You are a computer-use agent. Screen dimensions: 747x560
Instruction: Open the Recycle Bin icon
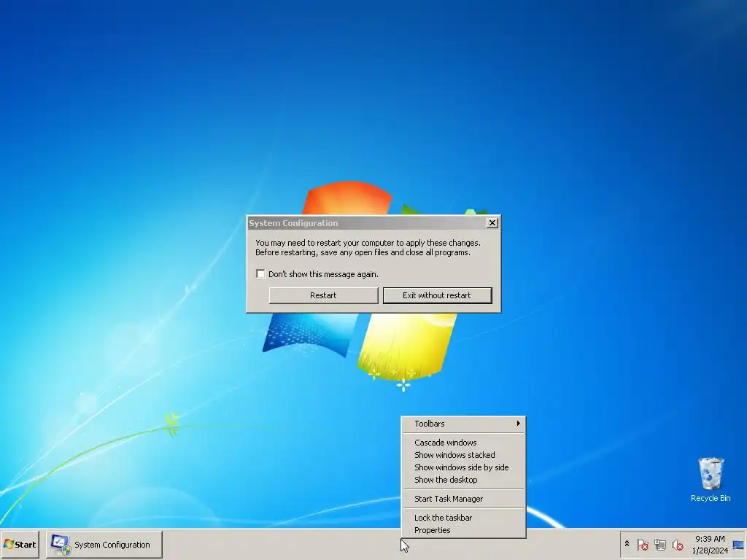tap(711, 473)
